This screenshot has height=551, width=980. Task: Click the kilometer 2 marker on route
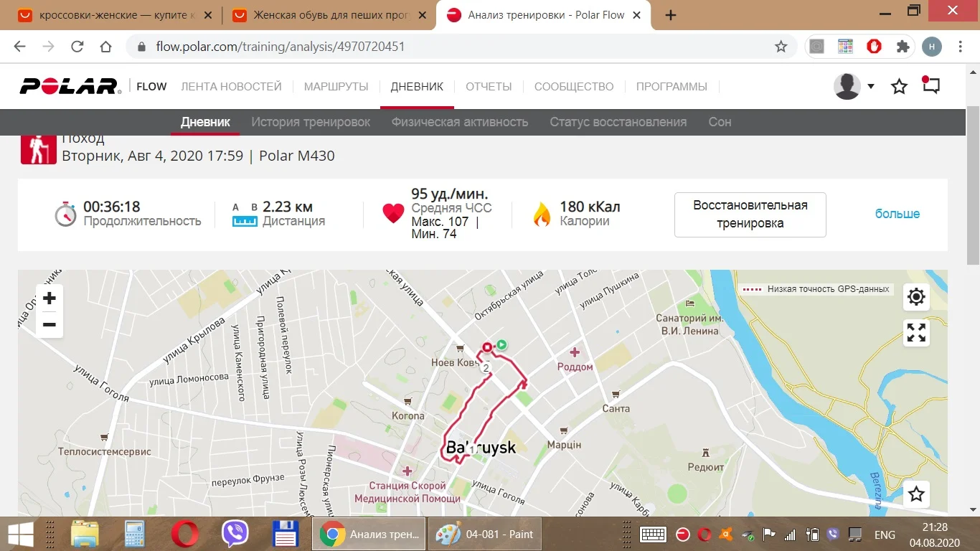486,368
